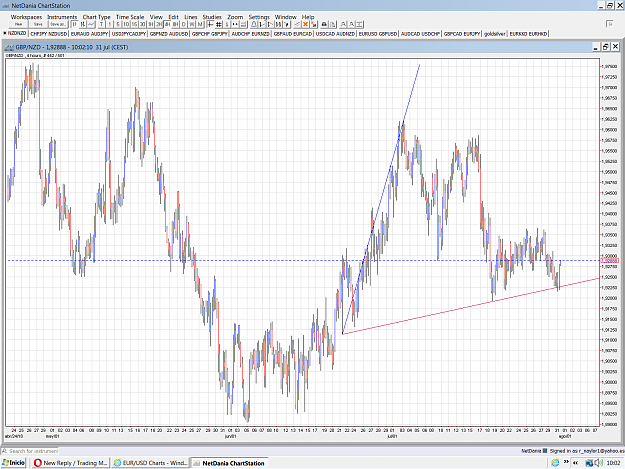Screen dimensions: 625x469
Task: Select the line chart type icon
Action: click(x=91, y=24)
